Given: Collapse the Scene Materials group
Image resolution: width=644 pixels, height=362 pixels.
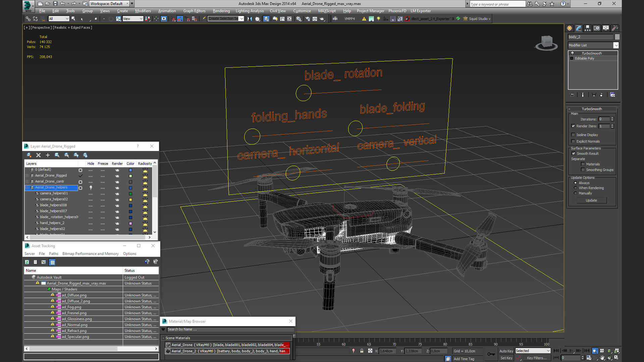Looking at the screenshot, I should (x=163, y=338).
